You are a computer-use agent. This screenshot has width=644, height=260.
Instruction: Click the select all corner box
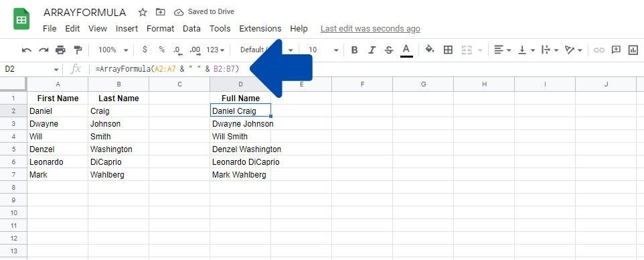13,84
